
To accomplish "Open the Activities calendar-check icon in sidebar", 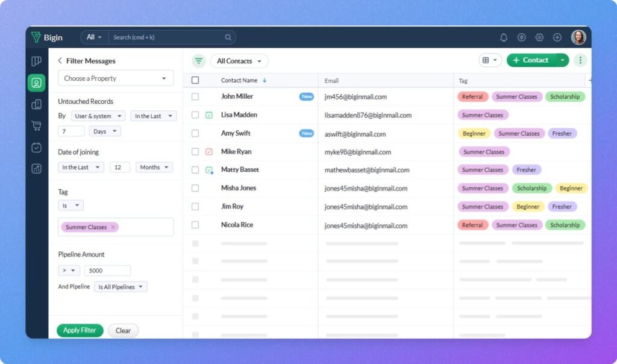I will (x=36, y=148).
